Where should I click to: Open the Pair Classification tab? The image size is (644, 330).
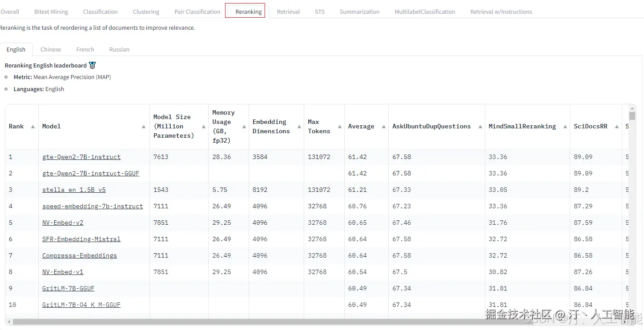(x=197, y=12)
